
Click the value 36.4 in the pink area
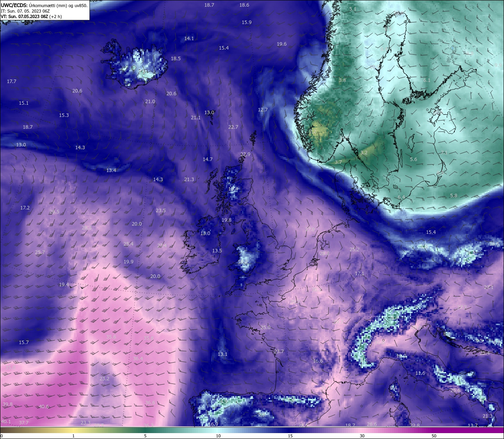coord(138,359)
